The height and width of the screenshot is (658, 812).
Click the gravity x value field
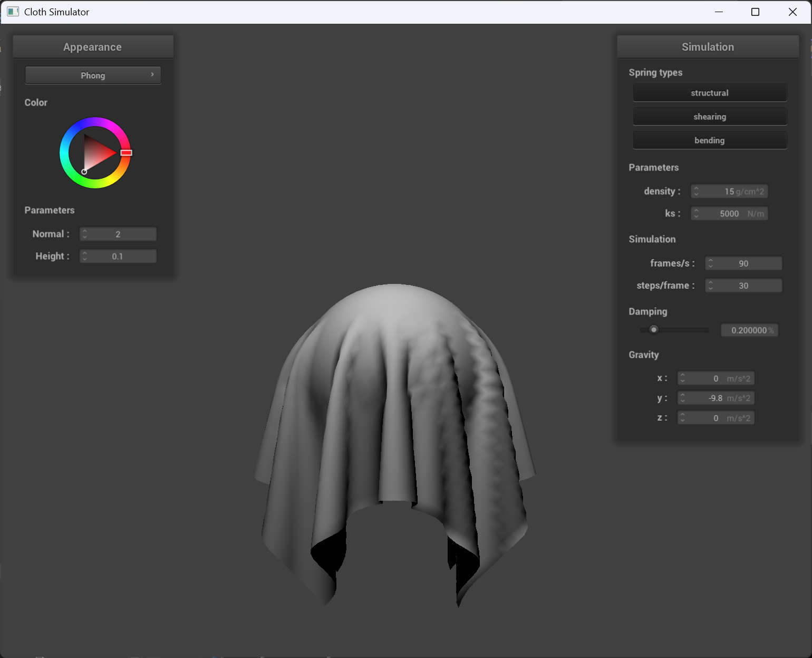point(716,378)
